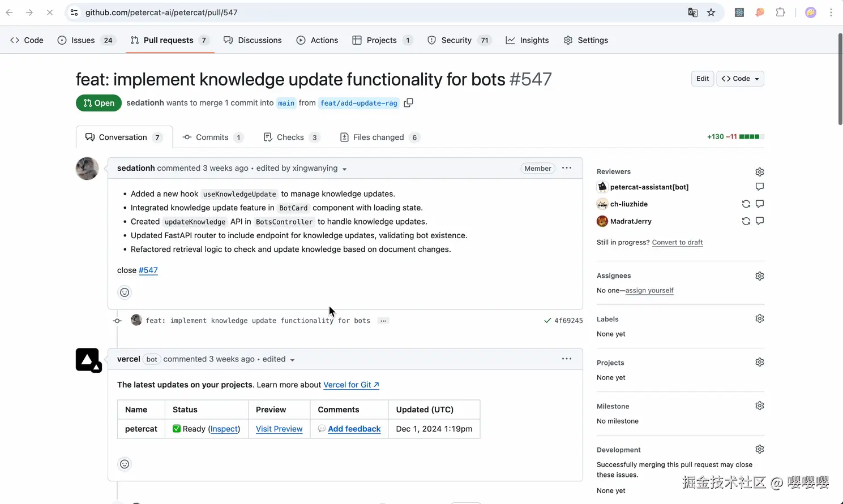Open the Development gear settings
Image resolution: width=843 pixels, height=504 pixels.
(760, 450)
